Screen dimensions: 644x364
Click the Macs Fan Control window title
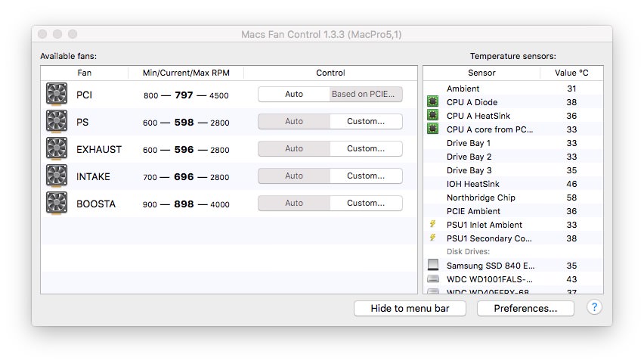coord(321,34)
